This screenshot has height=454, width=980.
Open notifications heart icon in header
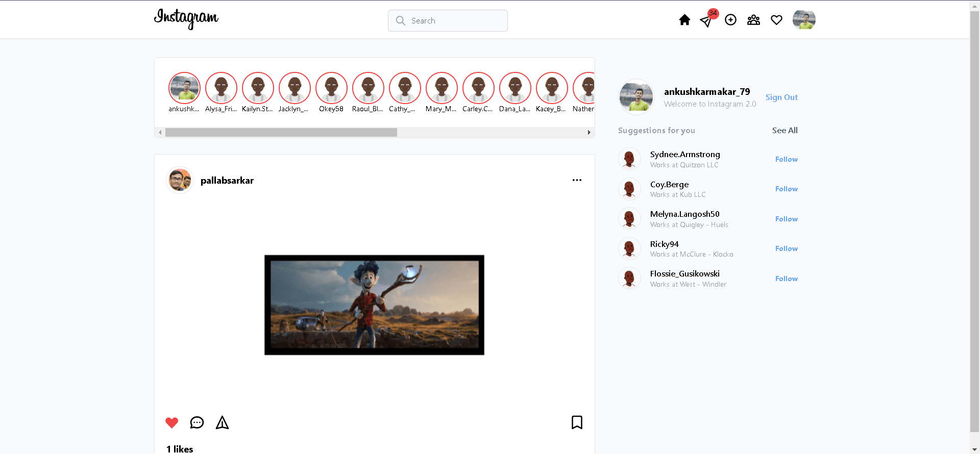point(776,20)
